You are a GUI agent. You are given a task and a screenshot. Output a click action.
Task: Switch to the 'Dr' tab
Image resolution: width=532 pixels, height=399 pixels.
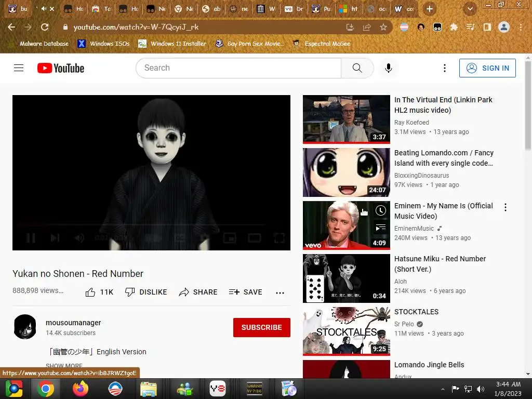pos(294,9)
